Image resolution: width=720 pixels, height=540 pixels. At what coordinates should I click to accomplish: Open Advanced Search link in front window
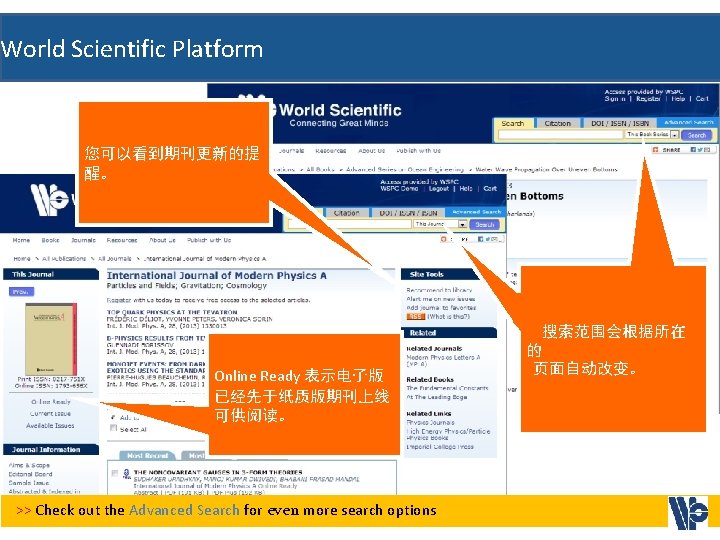tap(476, 212)
